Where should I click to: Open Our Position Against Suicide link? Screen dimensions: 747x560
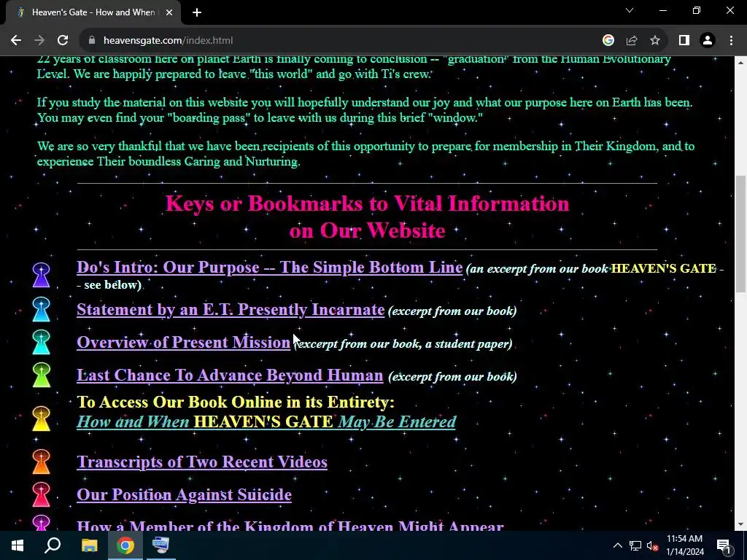coord(184,495)
